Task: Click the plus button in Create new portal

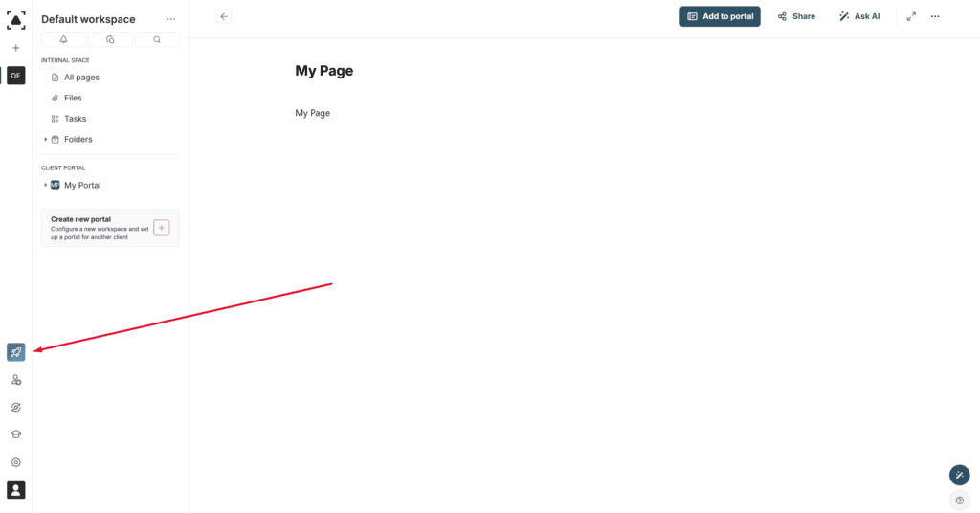Action: 161,228
